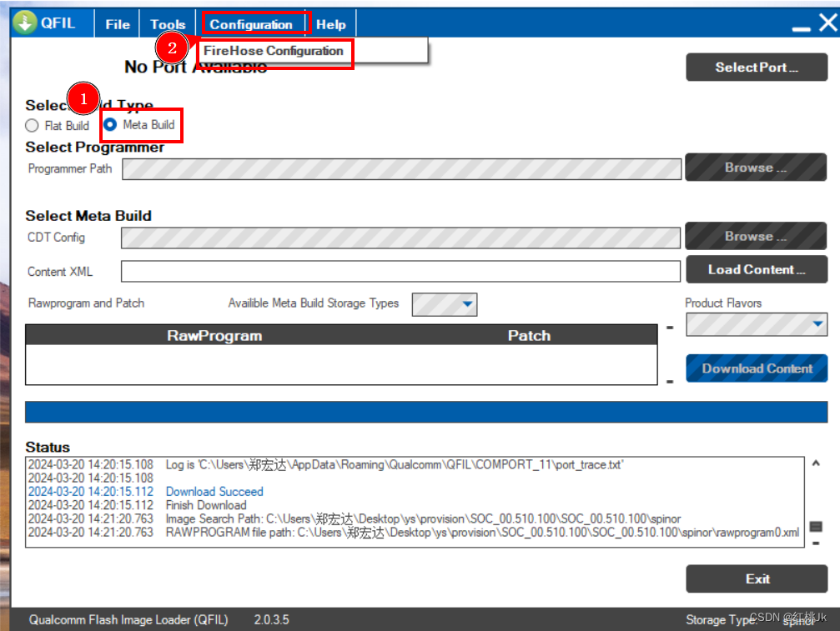
Task: Click the QFIL green download logo icon
Action: (x=25, y=23)
